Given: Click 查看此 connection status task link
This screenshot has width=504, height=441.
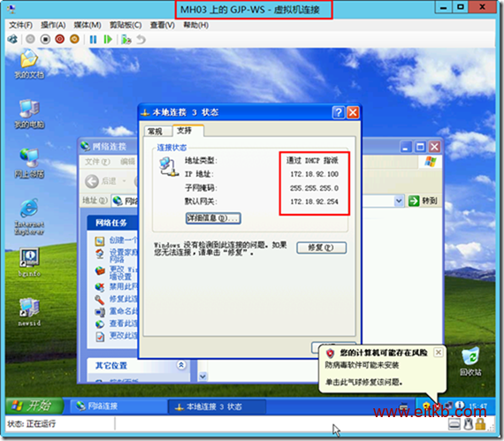Looking at the screenshot, I should (117, 323).
